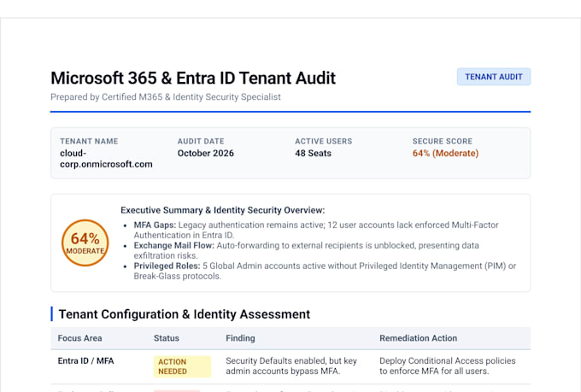Viewport: 581px width, 392px height.
Task: Click the ACTION NEEDED status badge
Action: pos(182,366)
